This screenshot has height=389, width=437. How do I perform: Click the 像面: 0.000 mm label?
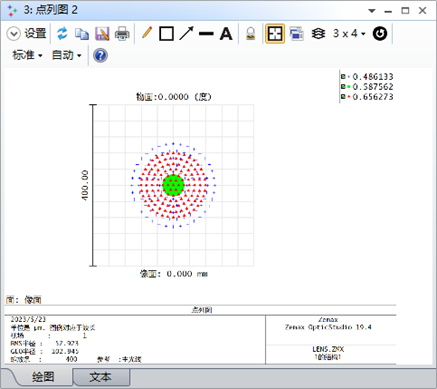pos(173,274)
